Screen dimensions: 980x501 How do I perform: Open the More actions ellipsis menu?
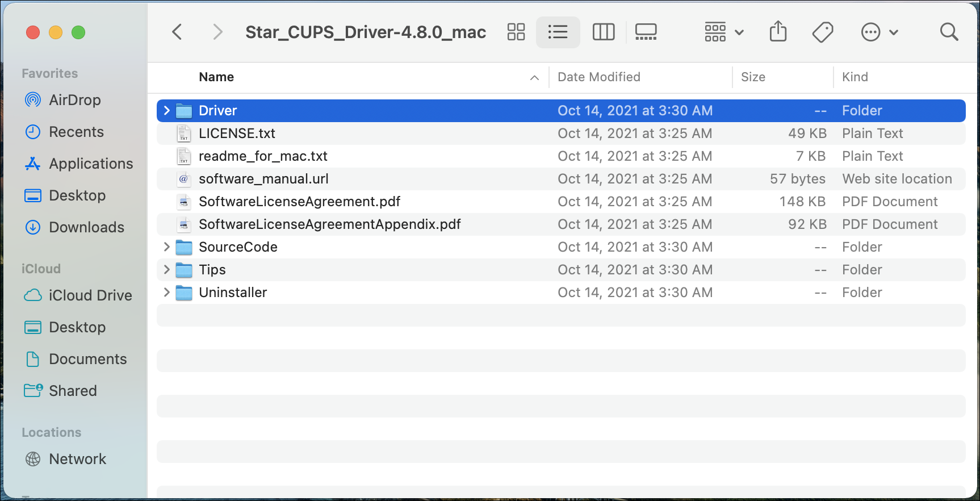(x=880, y=32)
